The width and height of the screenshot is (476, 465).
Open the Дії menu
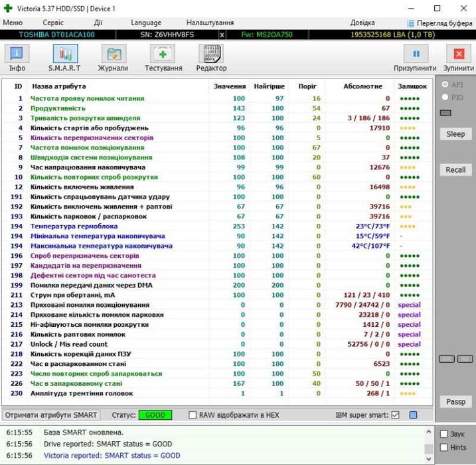(98, 23)
